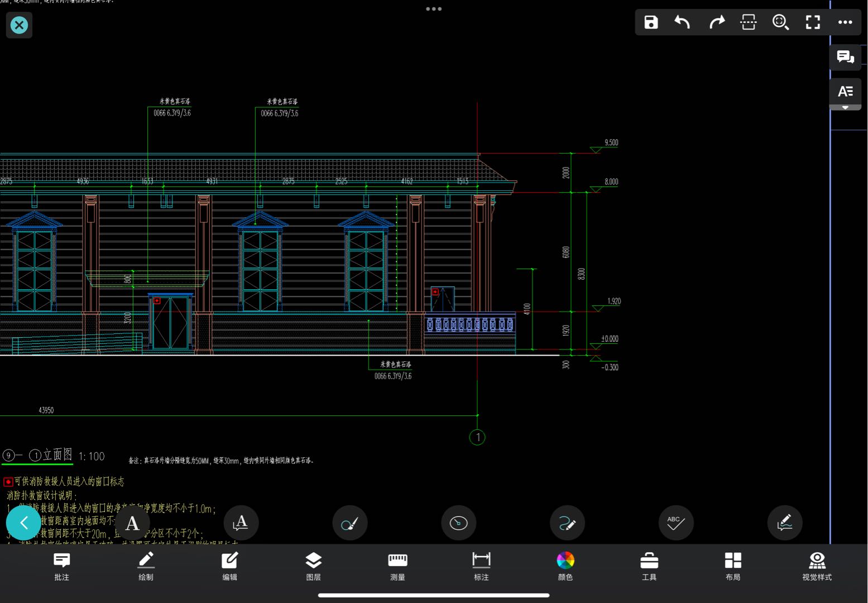
Task: Tap the 1:100 scale text
Action: [x=92, y=456]
